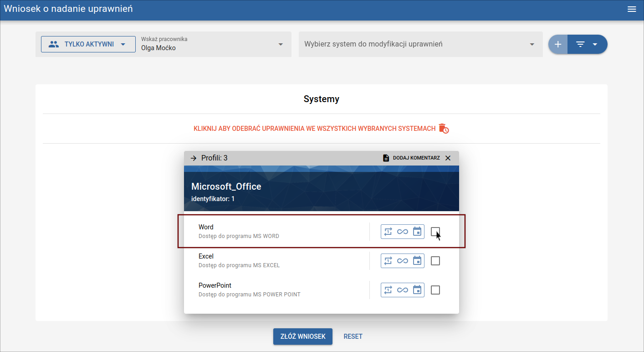Check the Word profile checkbox

click(x=435, y=232)
